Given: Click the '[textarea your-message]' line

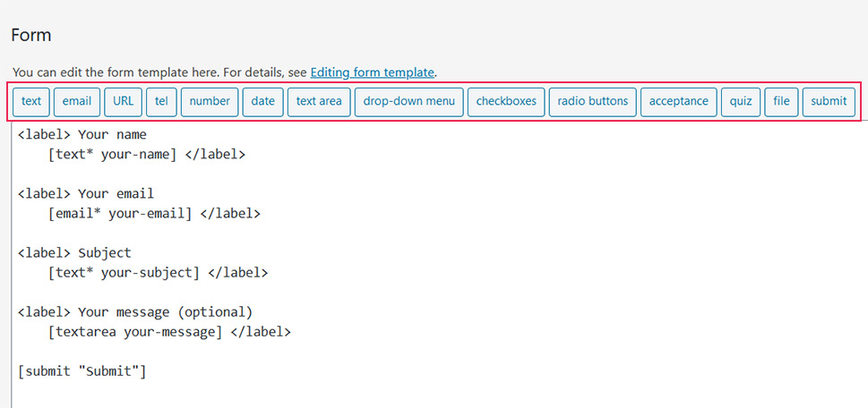Looking at the screenshot, I should point(168,332).
